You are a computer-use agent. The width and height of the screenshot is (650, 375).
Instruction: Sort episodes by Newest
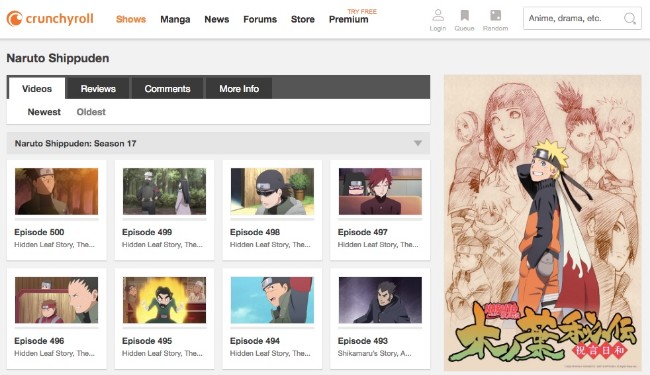click(x=44, y=112)
